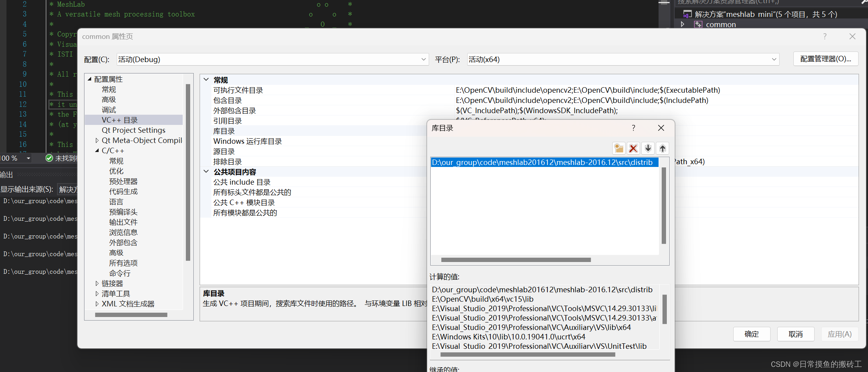Viewport: 868px width, 372px height.
Task: Click the help icon in the 库目录 dialog
Action: (x=633, y=128)
